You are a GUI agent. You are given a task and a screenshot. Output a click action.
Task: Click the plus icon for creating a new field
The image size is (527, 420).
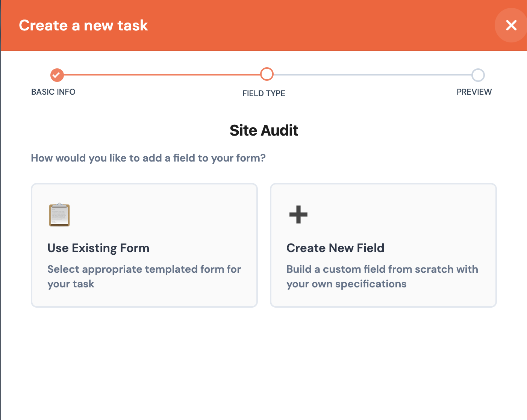298,215
